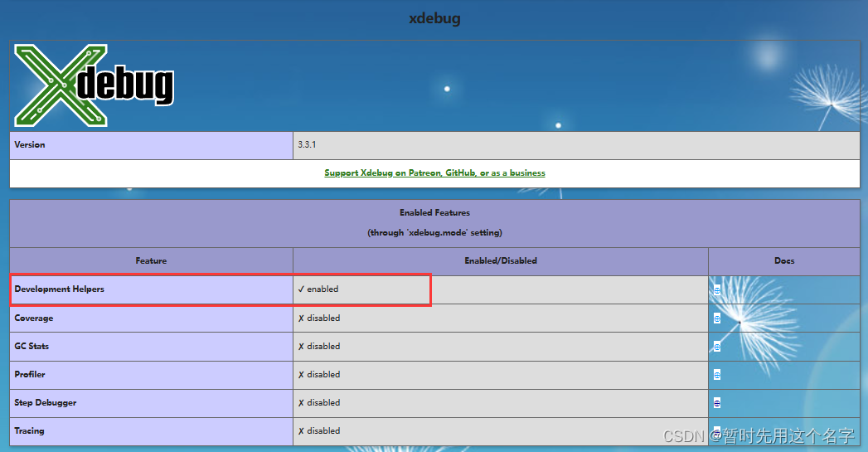Open docs icon for Step Debugger row
This screenshot has width=868, height=452.
coord(717,403)
